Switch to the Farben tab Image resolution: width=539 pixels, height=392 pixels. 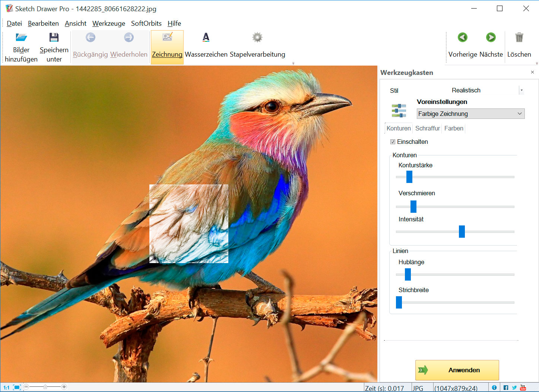[x=454, y=128]
